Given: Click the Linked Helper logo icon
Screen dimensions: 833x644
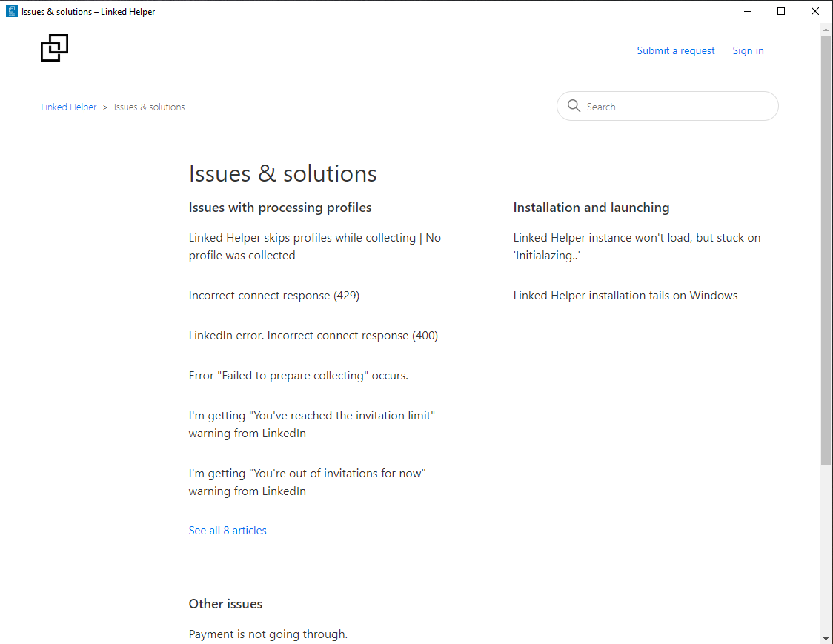Looking at the screenshot, I should point(54,48).
